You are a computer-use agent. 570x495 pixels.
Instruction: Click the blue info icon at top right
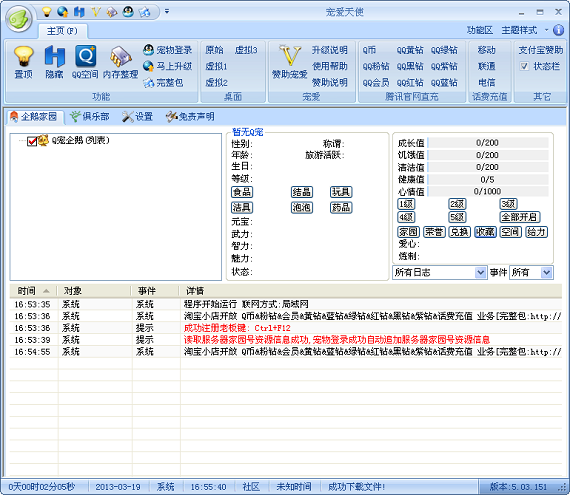coord(558,30)
